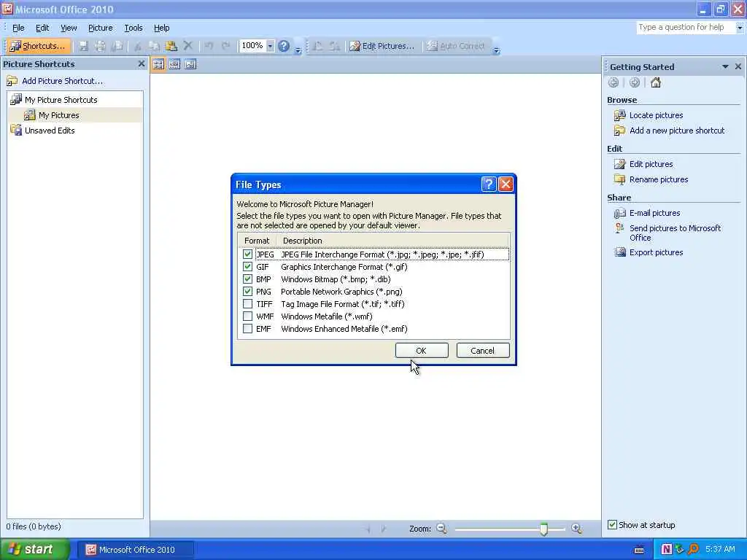This screenshot has width=747, height=560.
Task: Click Add a new picture shortcut link
Action: (677, 131)
